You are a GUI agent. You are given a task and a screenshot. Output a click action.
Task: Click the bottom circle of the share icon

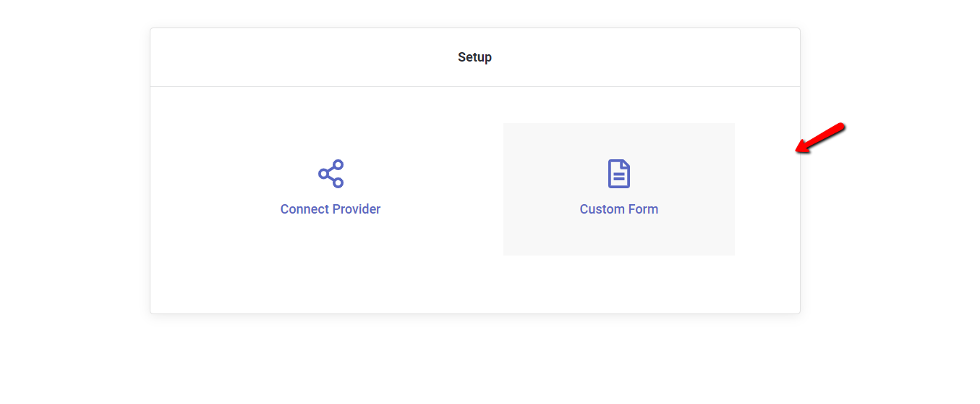[x=338, y=182]
